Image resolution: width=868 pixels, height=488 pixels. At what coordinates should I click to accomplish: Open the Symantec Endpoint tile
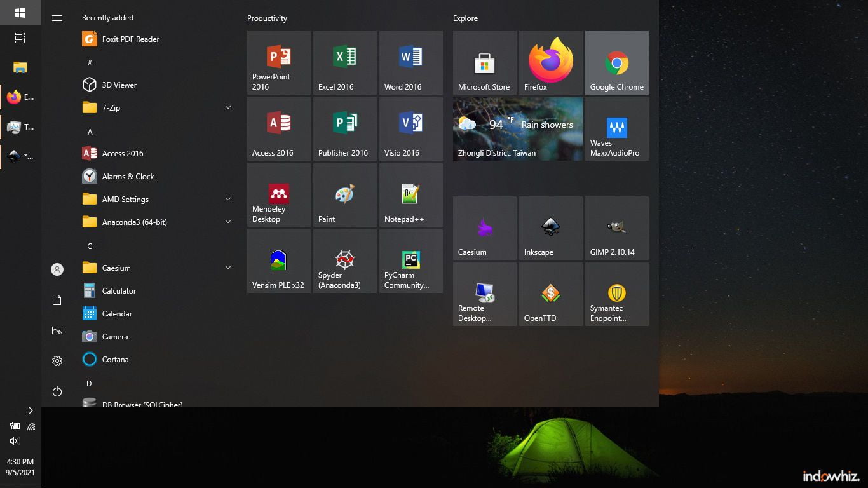point(617,294)
